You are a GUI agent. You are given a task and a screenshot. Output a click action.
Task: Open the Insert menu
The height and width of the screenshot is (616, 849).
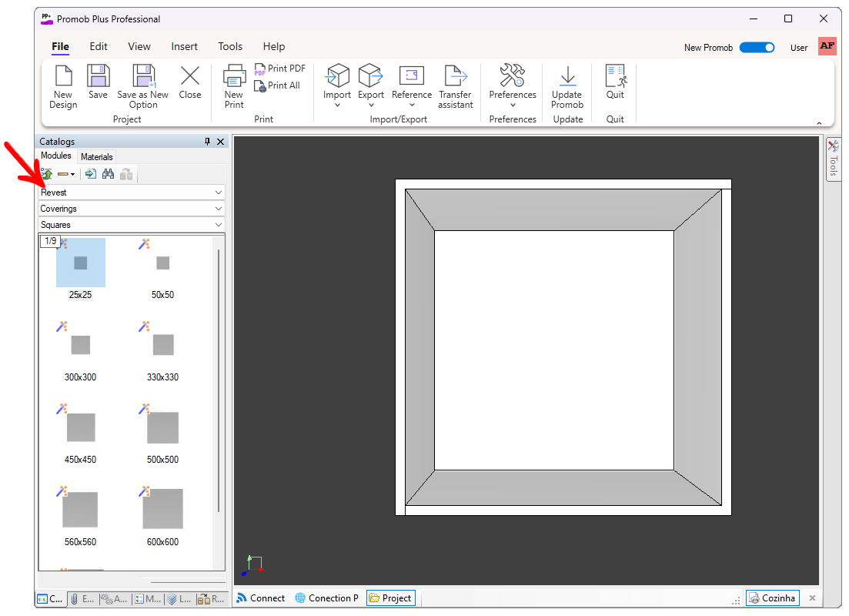click(184, 47)
